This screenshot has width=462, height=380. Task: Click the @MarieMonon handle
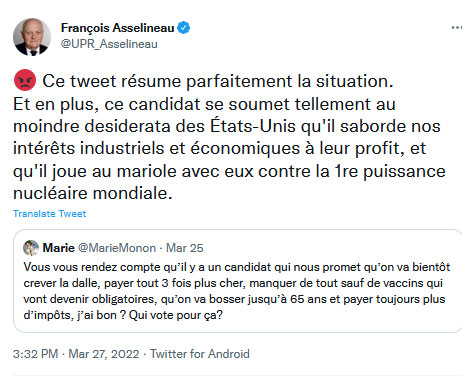tap(117, 248)
